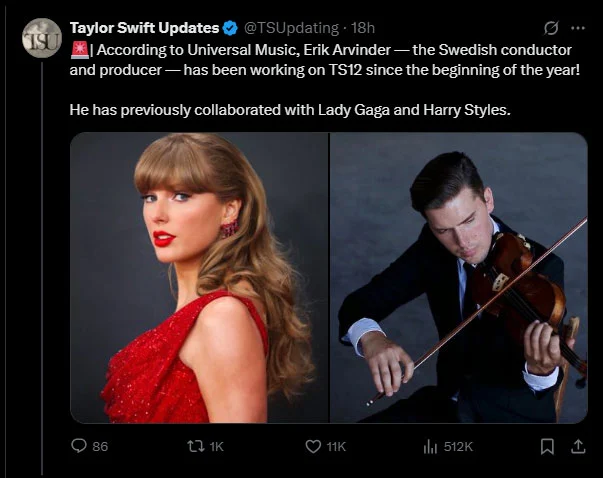Click the red siren emoji in the tweet
Screen dimensions: 603x478
point(79,49)
